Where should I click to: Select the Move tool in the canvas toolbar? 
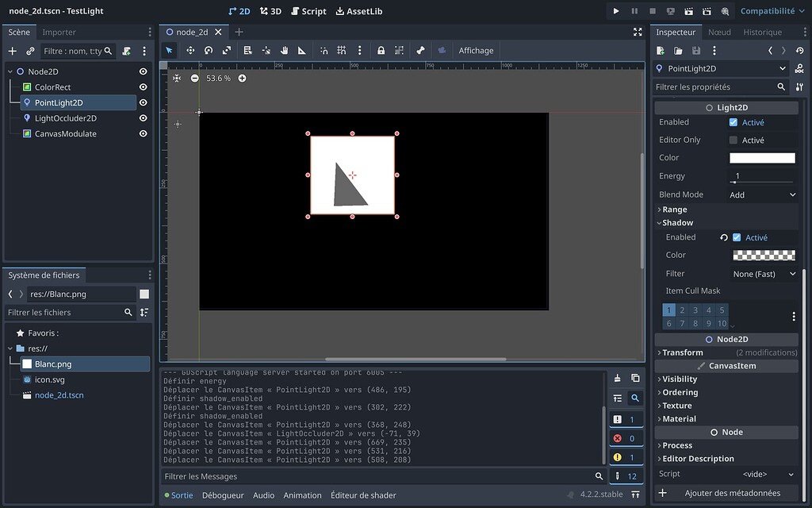pos(190,50)
